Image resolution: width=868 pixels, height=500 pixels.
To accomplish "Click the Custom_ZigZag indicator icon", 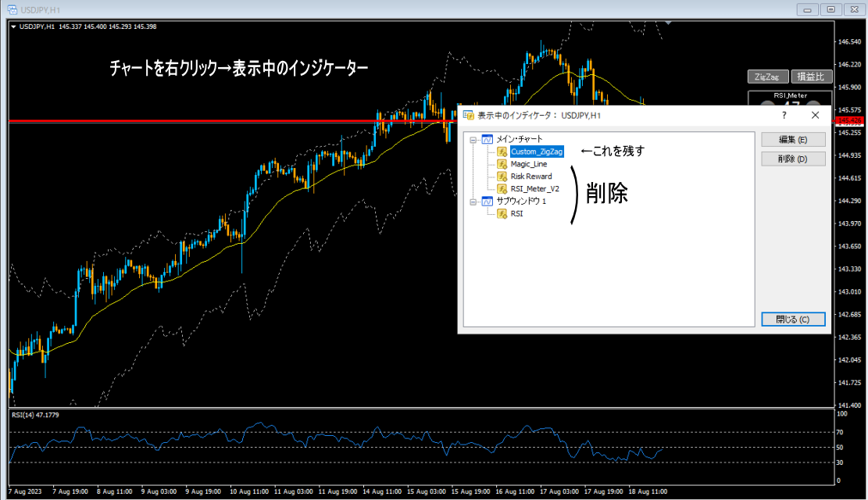I will click(502, 152).
